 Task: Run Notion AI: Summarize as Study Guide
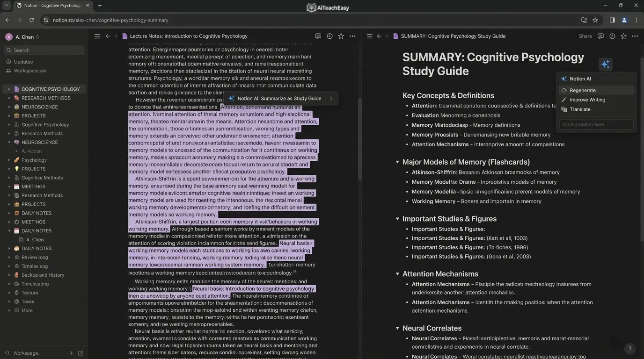tap(279, 98)
